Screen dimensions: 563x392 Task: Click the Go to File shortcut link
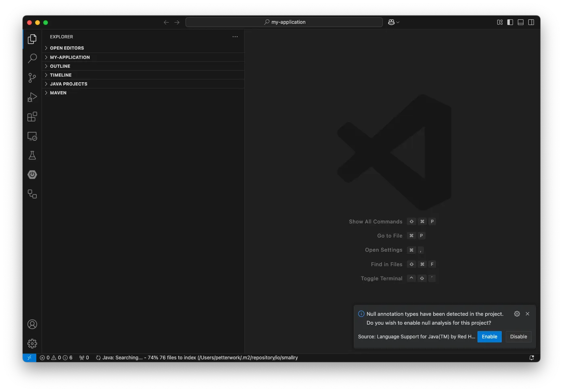(x=390, y=236)
